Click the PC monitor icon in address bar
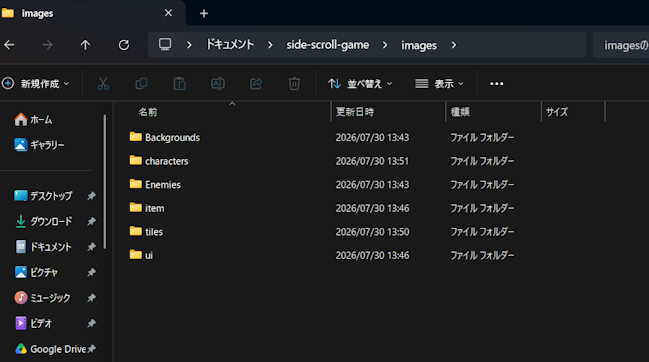This screenshot has height=362, width=649. [x=165, y=44]
